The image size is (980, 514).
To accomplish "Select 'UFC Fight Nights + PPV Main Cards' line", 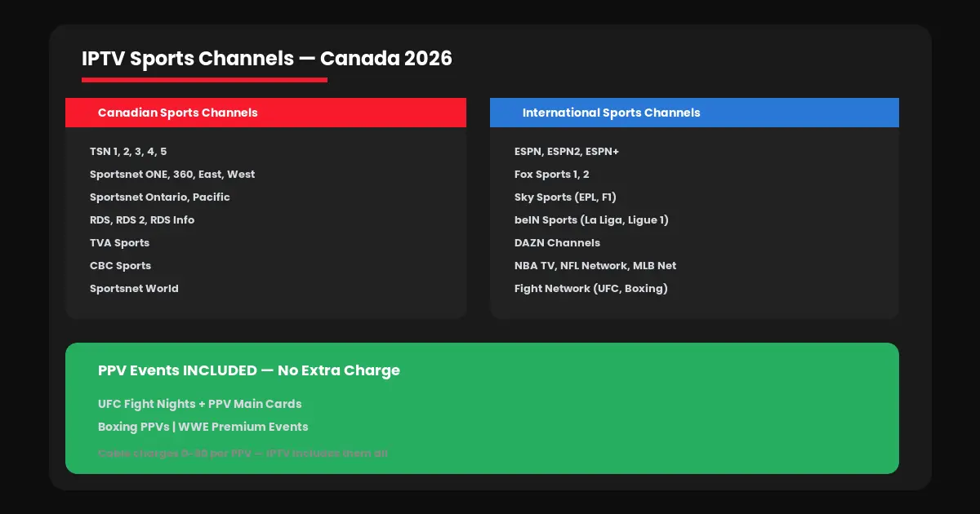I will (200, 405).
